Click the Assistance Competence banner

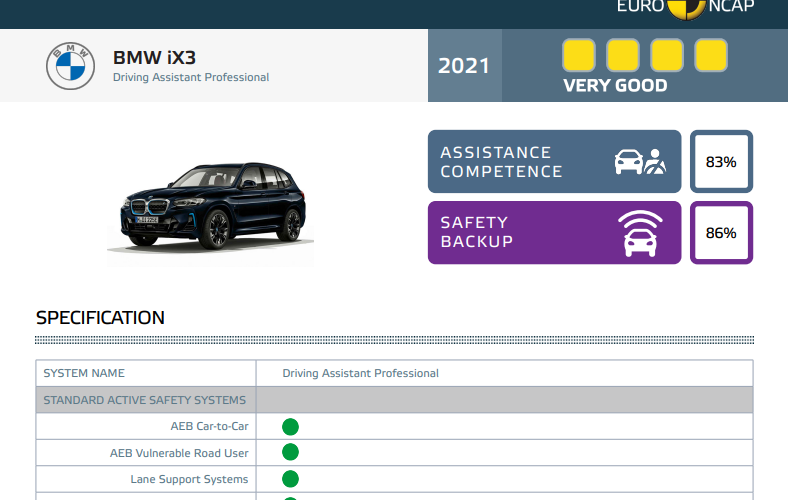[x=554, y=161]
